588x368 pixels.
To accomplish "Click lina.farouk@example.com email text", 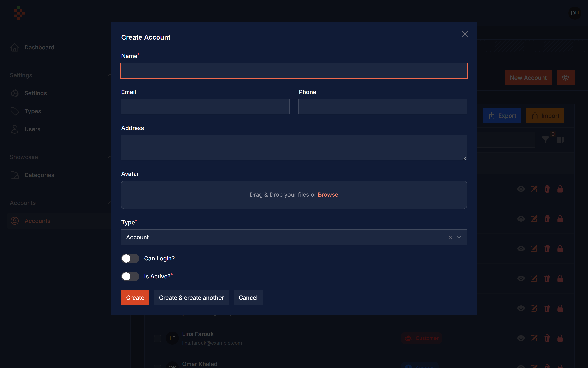I will click(212, 343).
